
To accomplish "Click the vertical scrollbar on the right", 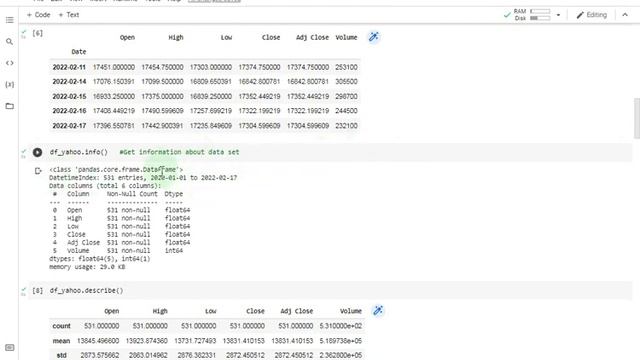I will click(637, 118).
